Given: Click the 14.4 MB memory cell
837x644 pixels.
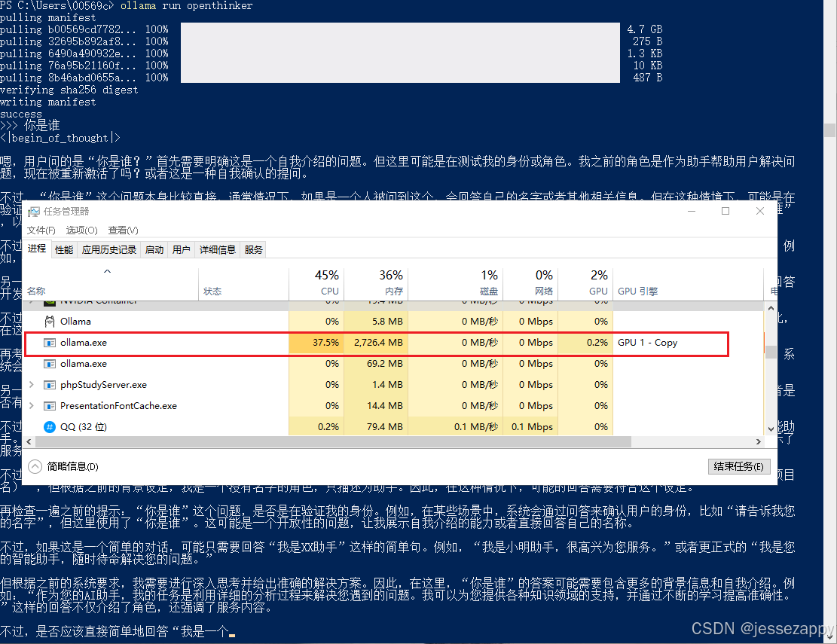Looking at the screenshot, I should click(x=376, y=406).
